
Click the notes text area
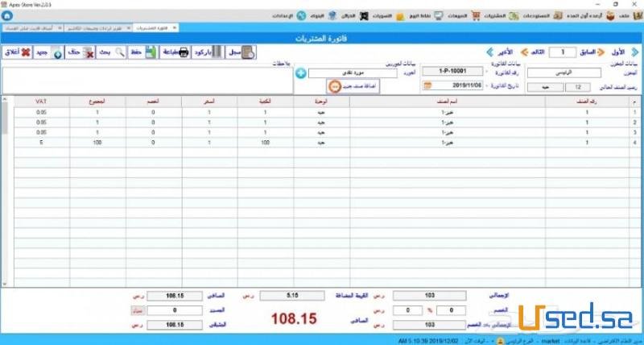pos(148,81)
